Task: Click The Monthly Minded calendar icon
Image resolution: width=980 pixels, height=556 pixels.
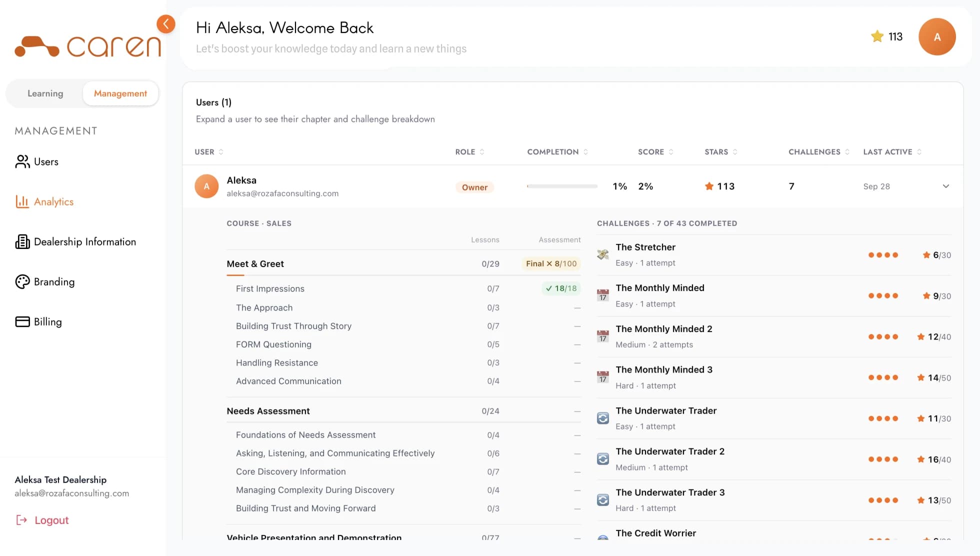Action: click(603, 295)
